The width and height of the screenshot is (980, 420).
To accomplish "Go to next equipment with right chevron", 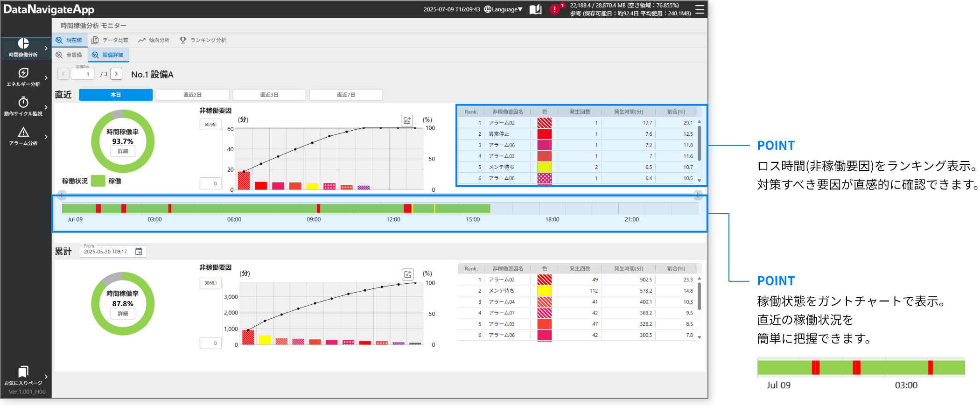I will (117, 74).
